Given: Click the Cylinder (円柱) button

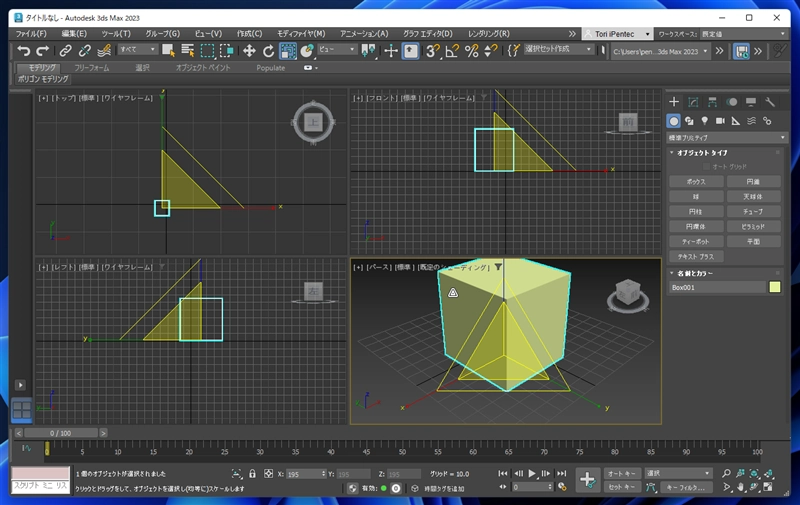Looking at the screenshot, I should click(x=696, y=212).
